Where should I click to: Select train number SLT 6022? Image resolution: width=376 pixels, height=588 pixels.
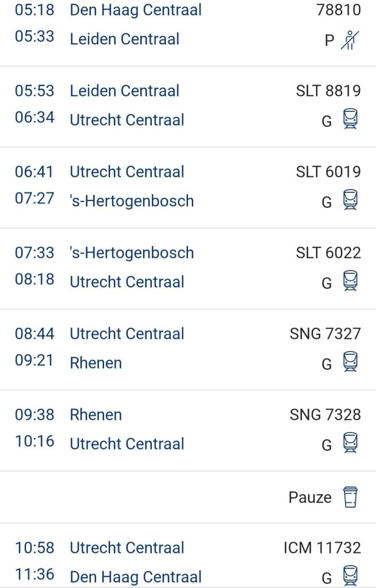tap(328, 253)
